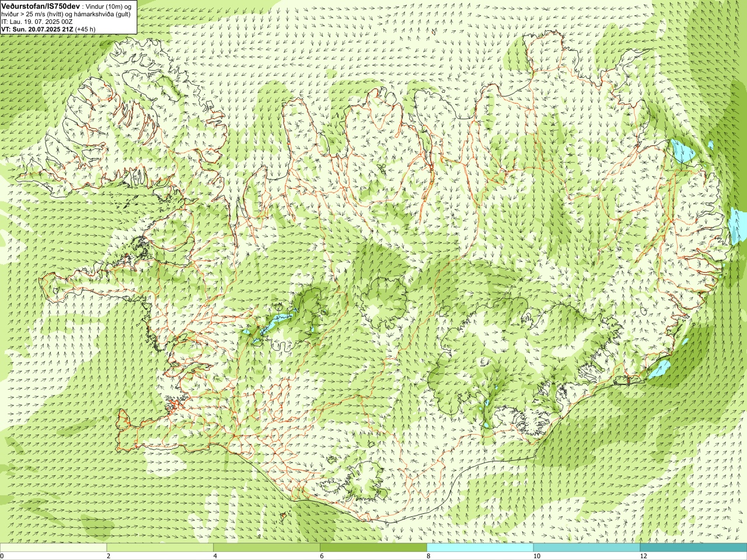Viewport: 747px width, 560px height.
Task: Click the 'Vindur (10m) og' text
Action: 108,6
